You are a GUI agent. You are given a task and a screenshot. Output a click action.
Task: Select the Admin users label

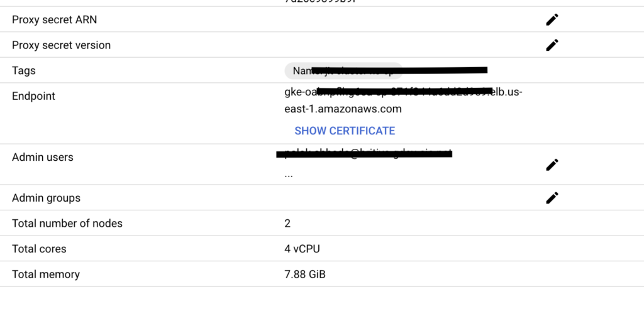(43, 157)
